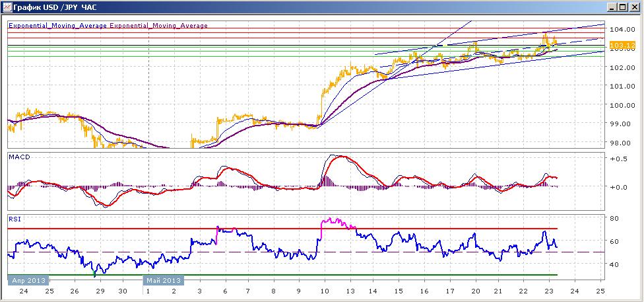Click the 'Май 2013' month marker
The height and width of the screenshot is (302, 644).
pyautogui.click(x=164, y=281)
